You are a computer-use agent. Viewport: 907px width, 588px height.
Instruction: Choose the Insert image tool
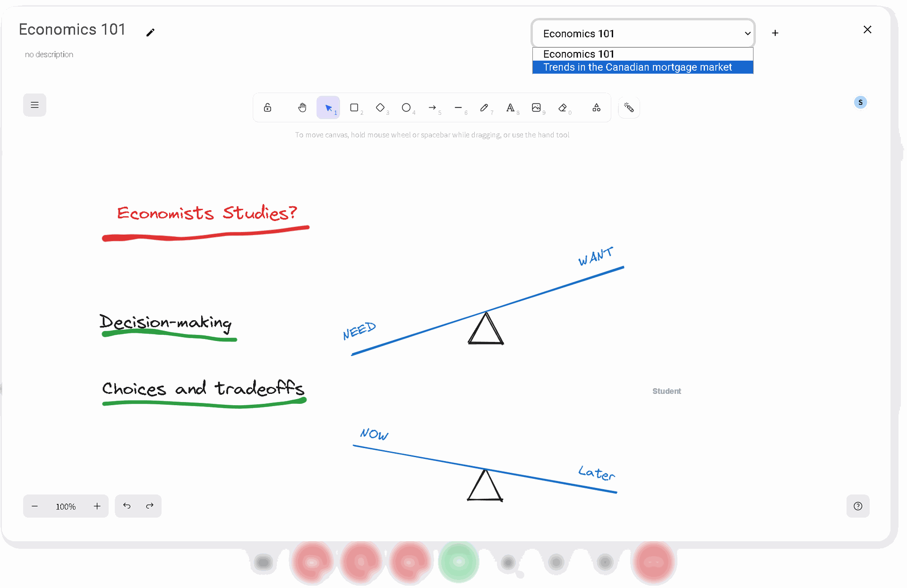[x=536, y=108]
